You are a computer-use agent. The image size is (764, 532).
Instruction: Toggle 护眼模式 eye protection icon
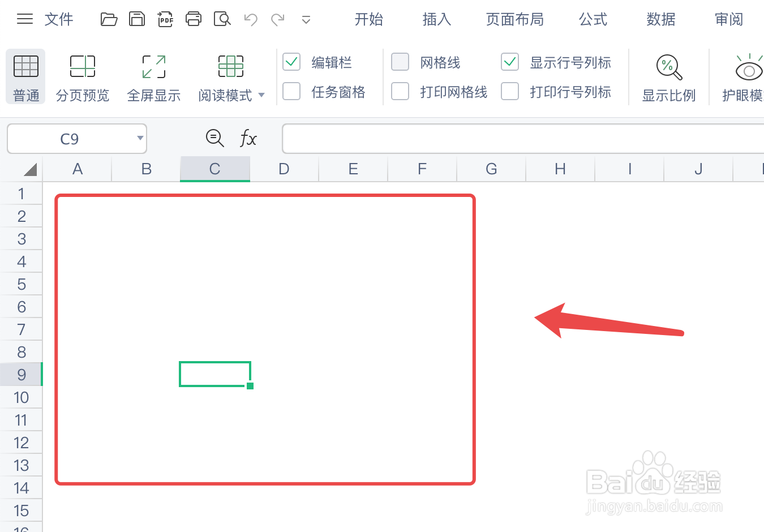[x=748, y=68]
